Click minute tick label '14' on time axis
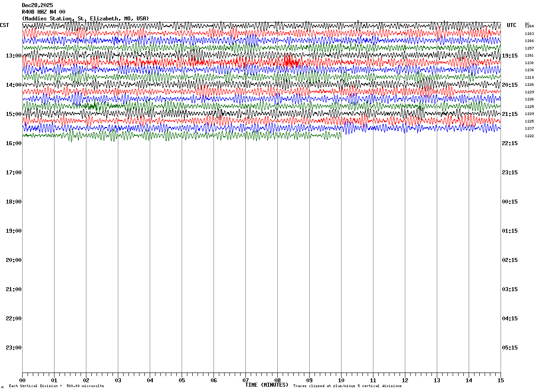 click(x=469, y=380)
